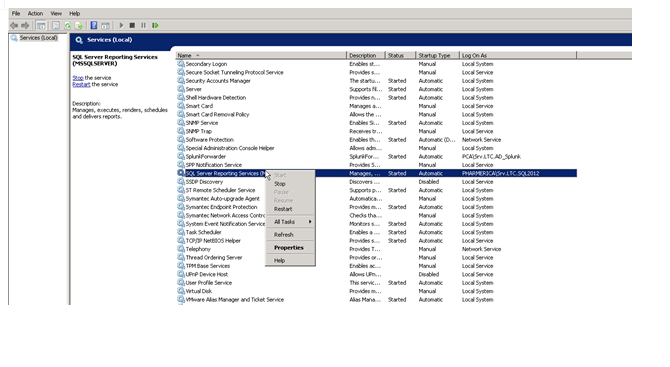Image resolution: width=670 pixels, height=367 pixels.
Task: Click the Back arrow toolbar icon
Action: 14,26
